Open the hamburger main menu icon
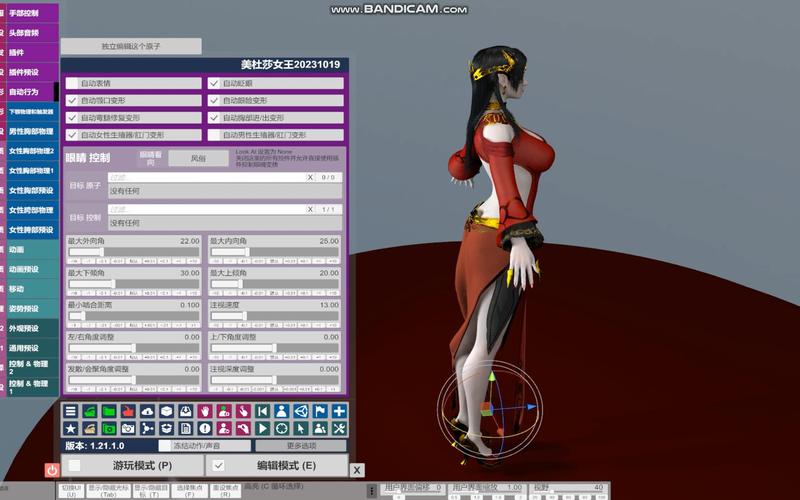The height and width of the screenshot is (500, 800). point(71,411)
